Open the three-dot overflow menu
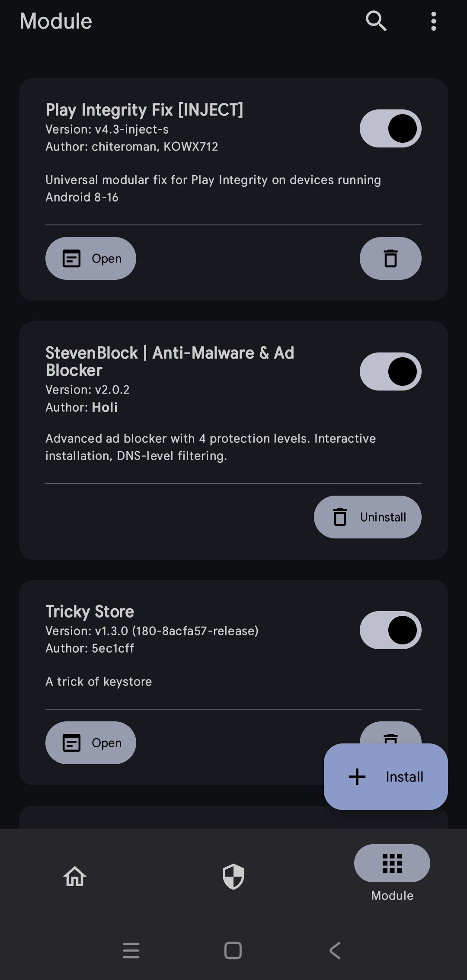 tap(433, 21)
